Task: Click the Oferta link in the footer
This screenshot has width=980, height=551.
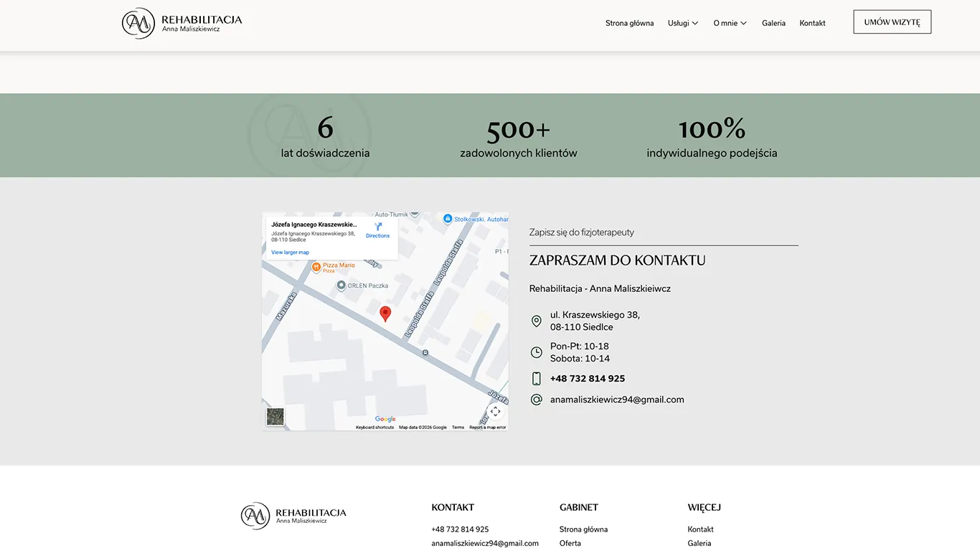Action: tap(570, 543)
